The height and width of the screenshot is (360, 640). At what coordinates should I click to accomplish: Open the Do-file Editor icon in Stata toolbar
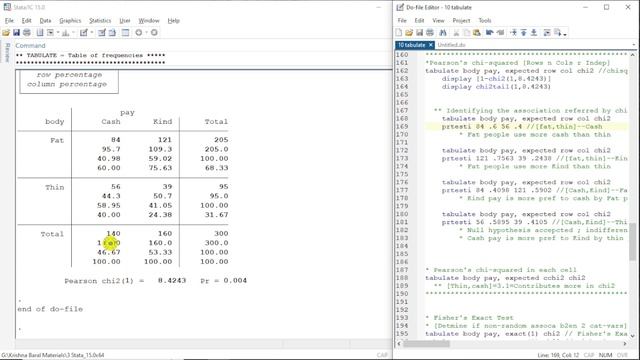pos(84,33)
